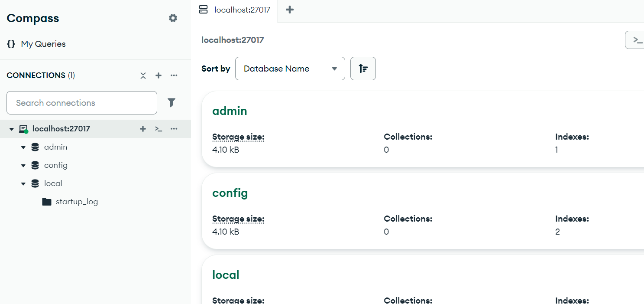Create database plus icon on localhost:27017 row
Viewport: 644px width, 304px height.
(143, 129)
